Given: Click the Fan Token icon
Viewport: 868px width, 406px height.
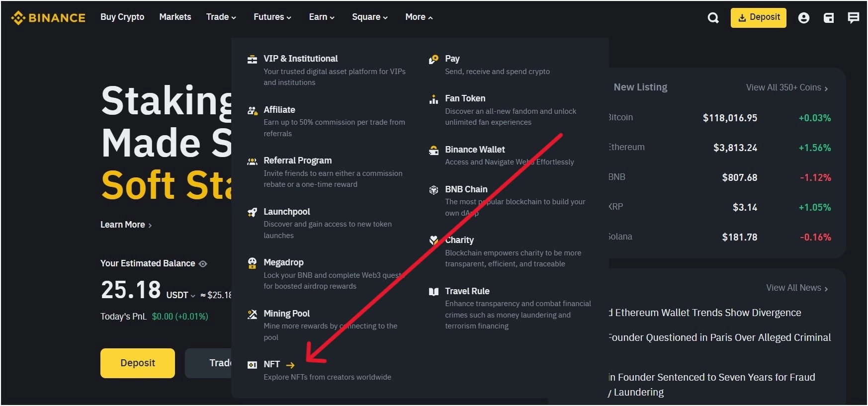Looking at the screenshot, I should point(434,99).
